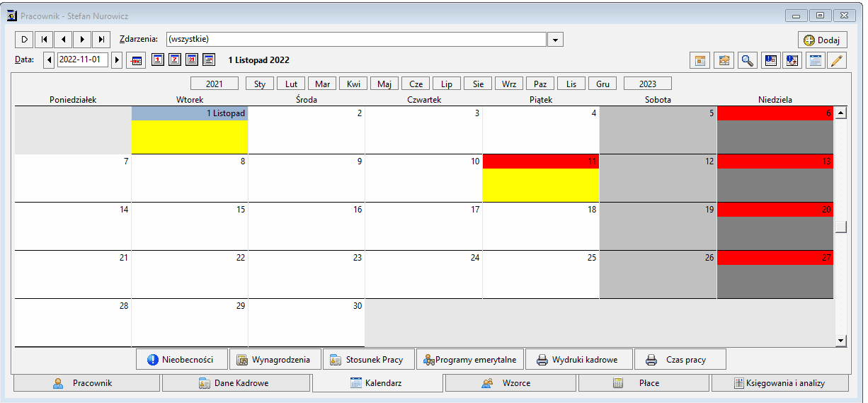Click the magnifying glass search icon
868x403 pixels.
[x=746, y=60]
